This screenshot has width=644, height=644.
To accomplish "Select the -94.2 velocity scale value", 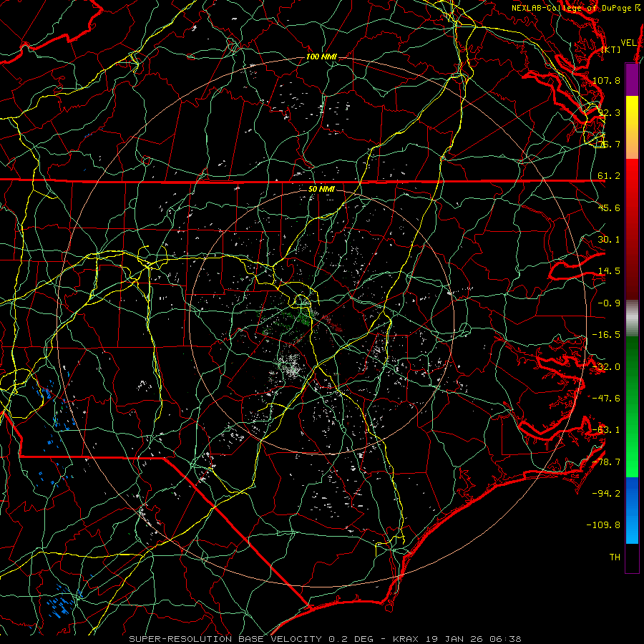I will point(606,494).
